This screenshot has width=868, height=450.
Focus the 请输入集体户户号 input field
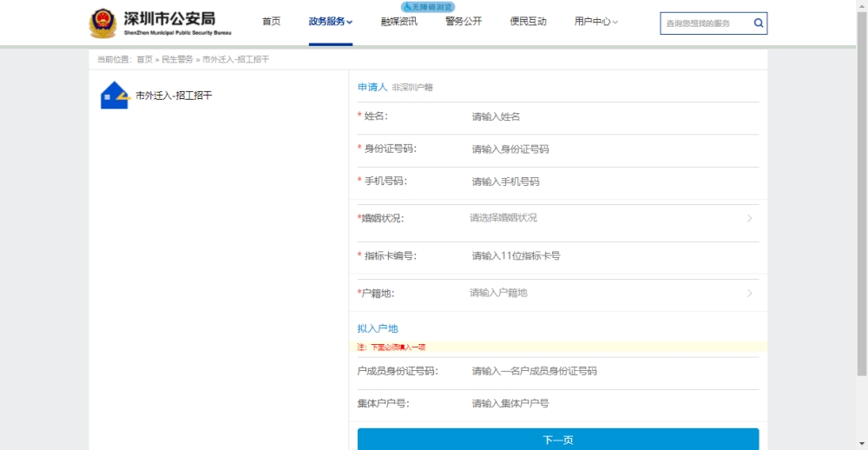point(615,404)
